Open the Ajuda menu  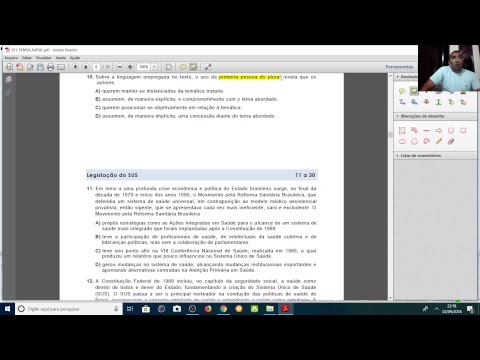(x=75, y=58)
